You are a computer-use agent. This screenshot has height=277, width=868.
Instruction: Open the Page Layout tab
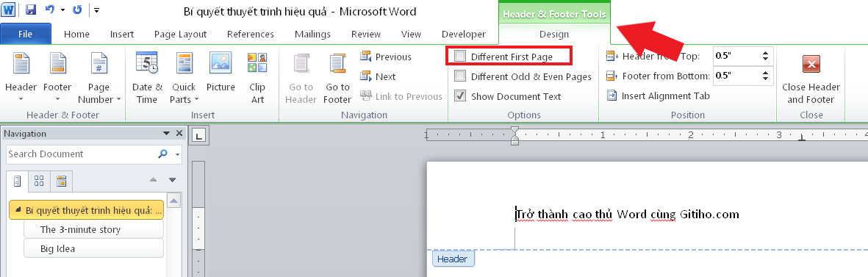pos(181,35)
